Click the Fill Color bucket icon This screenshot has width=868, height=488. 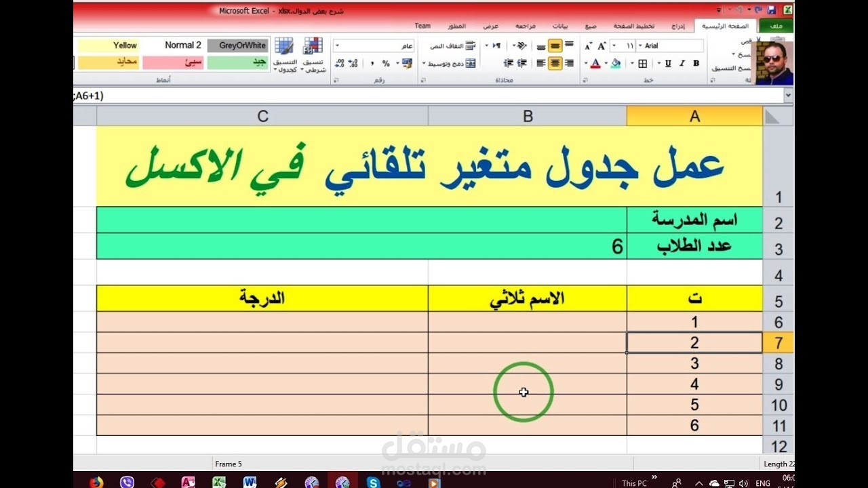[616, 63]
